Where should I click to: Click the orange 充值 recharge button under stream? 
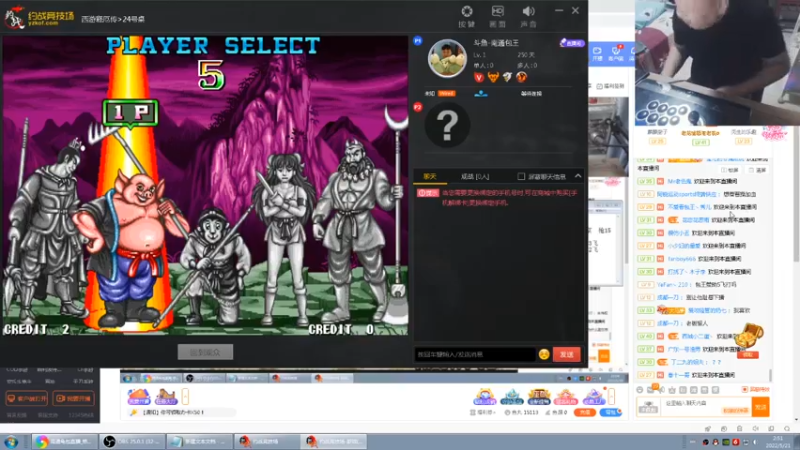[584, 412]
